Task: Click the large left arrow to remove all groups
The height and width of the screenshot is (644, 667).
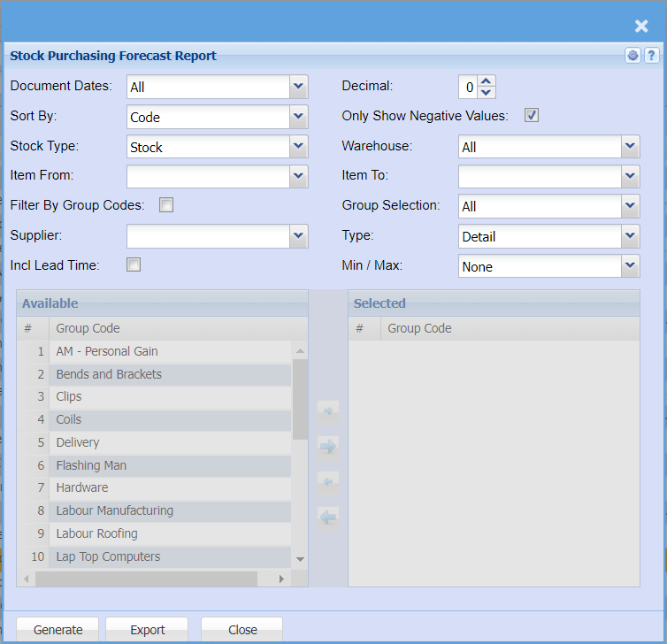Action: coord(327,517)
